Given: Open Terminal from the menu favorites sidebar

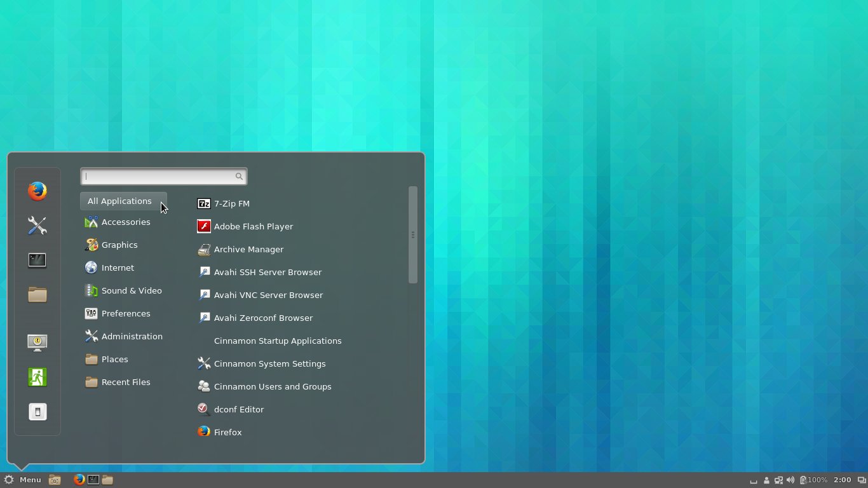Looking at the screenshot, I should [37, 260].
